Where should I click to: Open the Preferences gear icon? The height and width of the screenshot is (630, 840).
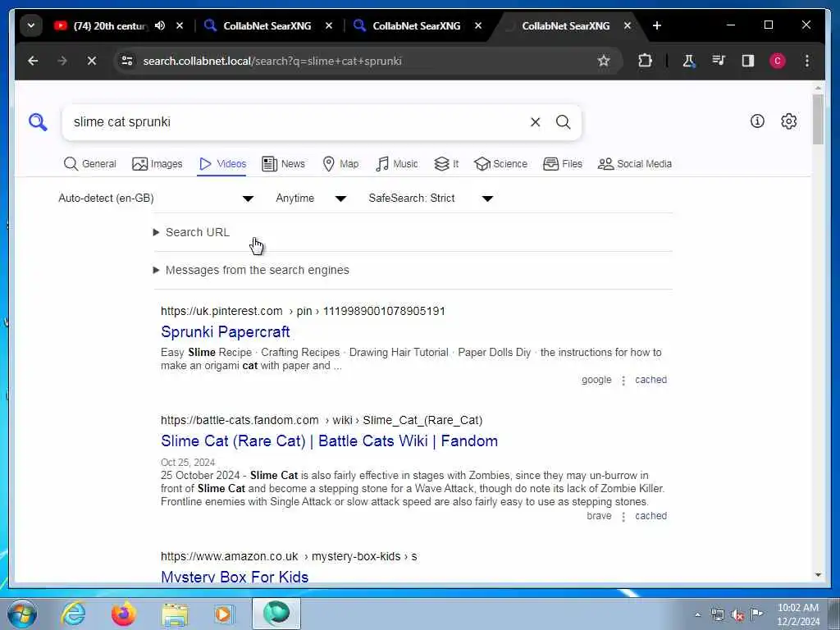pyautogui.click(x=788, y=121)
